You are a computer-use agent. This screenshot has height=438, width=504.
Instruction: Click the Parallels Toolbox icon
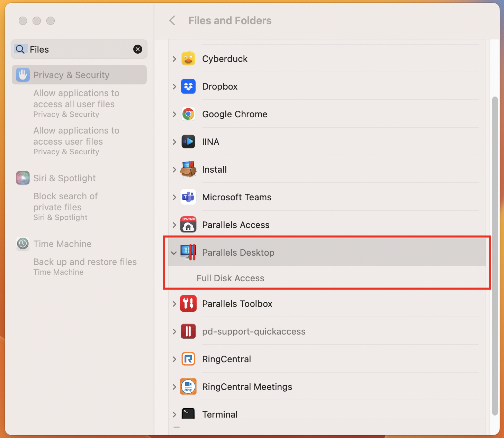pyautogui.click(x=188, y=303)
